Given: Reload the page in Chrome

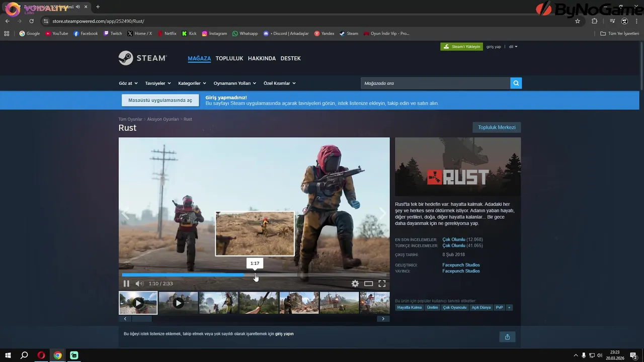Looking at the screenshot, I should (31, 21).
